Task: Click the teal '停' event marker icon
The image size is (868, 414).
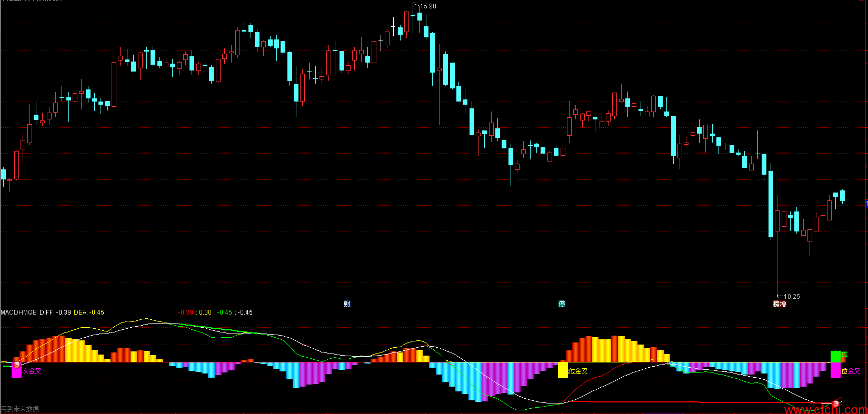Action: point(562,304)
